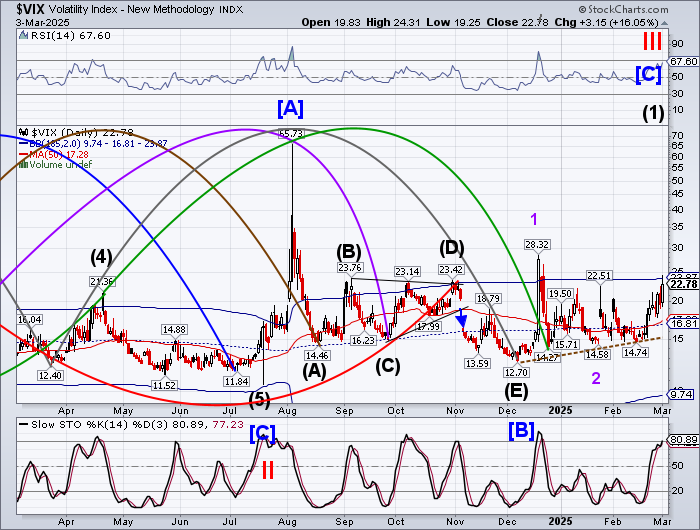Click the 22.78 current price tag
Image resolution: width=700 pixels, height=530 pixels.
click(x=682, y=284)
